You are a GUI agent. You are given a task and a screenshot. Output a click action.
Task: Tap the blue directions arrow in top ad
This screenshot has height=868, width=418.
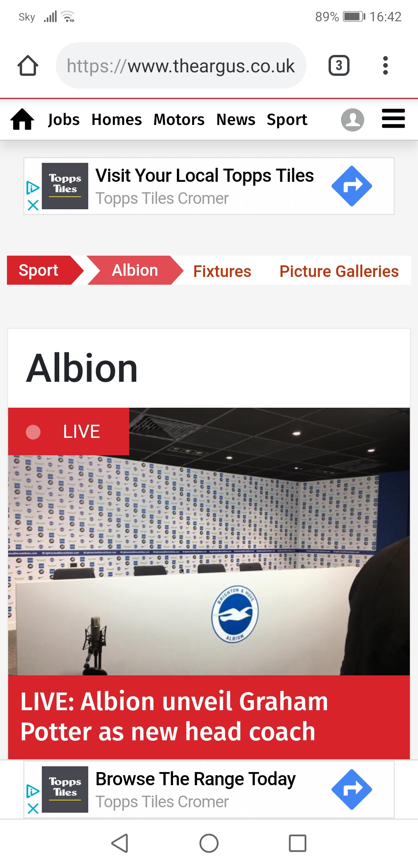pos(352,186)
